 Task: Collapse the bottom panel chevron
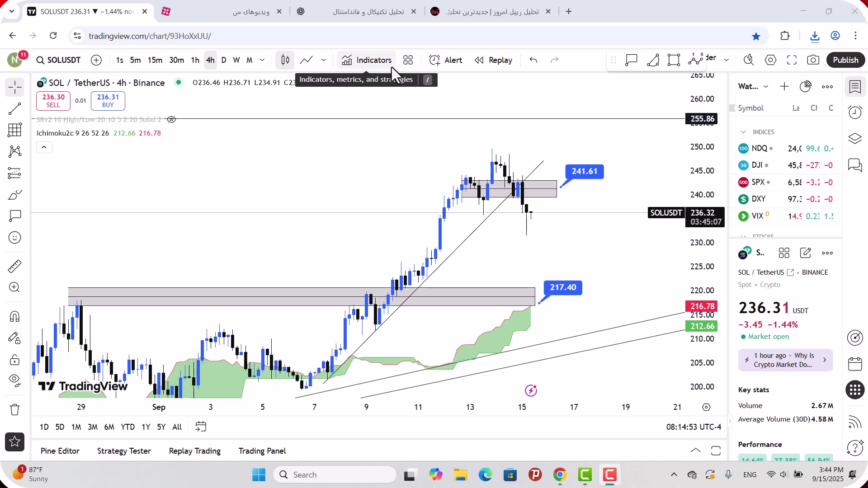click(695, 450)
